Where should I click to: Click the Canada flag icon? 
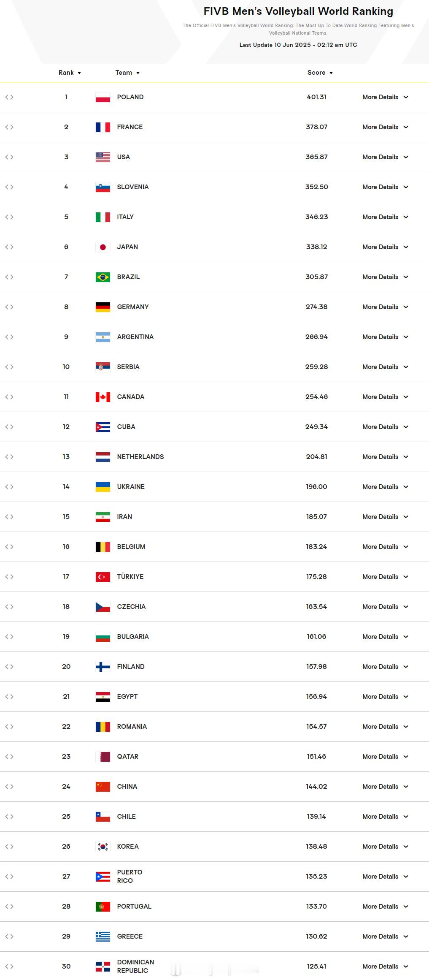[x=103, y=397]
